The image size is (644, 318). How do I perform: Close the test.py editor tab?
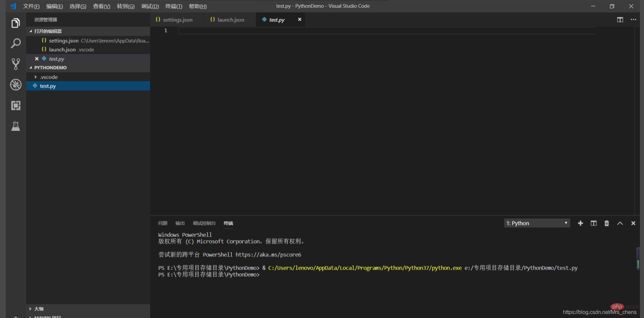coord(299,20)
